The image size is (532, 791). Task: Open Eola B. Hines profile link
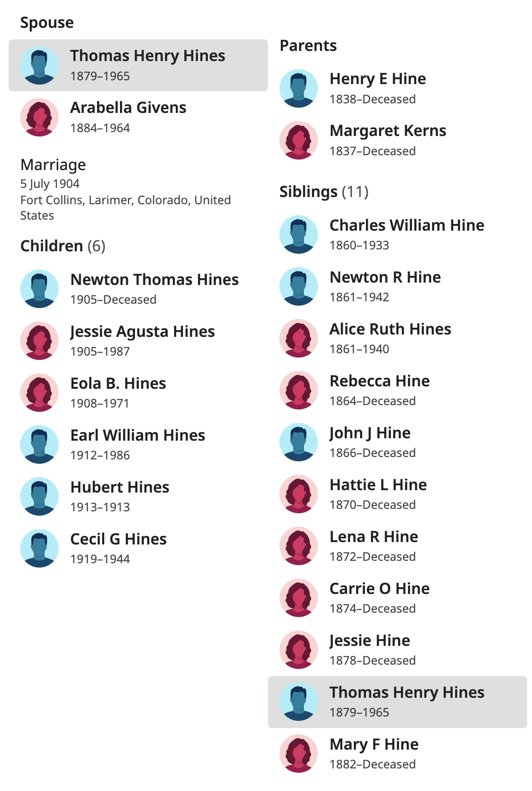[118, 383]
